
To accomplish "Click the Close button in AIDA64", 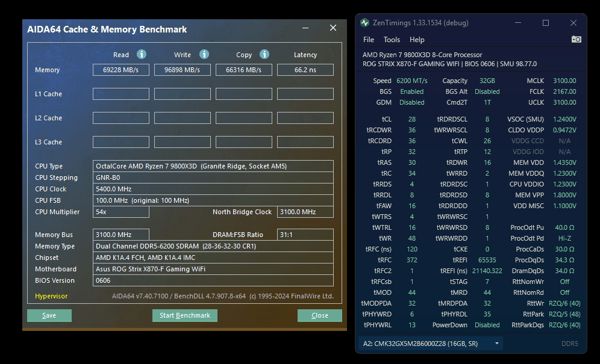I will point(320,315).
